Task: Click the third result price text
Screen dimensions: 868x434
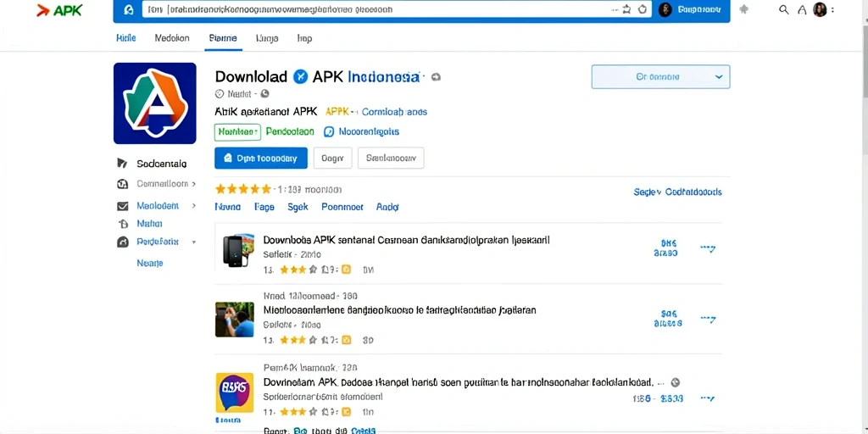Action: pyautogui.click(x=658, y=398)
